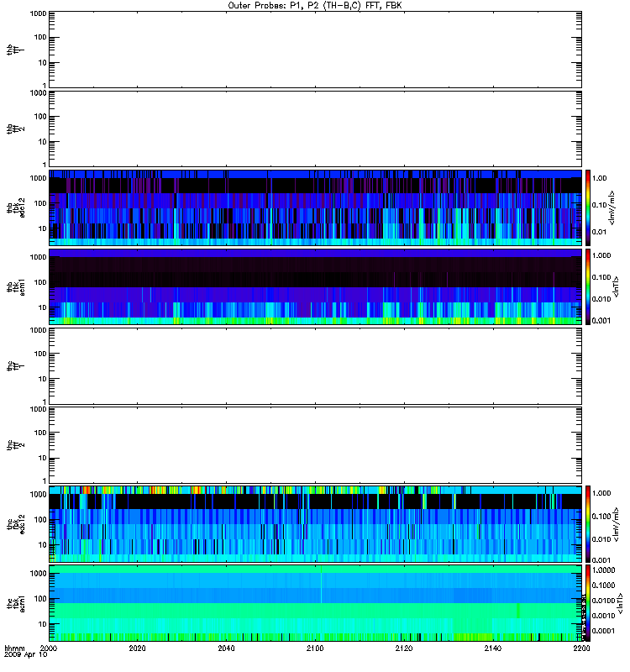Click the '0.010' value on thc edc12 color bar

tap(601, 539)
